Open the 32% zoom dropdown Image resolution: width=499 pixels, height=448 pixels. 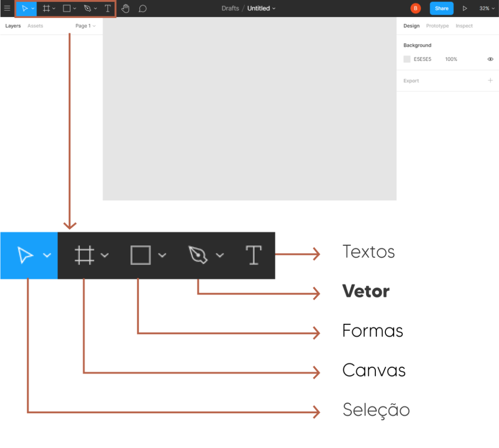tap(486, 8)
